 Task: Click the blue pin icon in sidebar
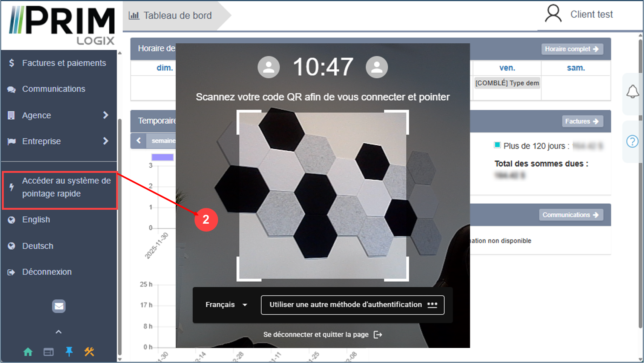coord(69,352)
